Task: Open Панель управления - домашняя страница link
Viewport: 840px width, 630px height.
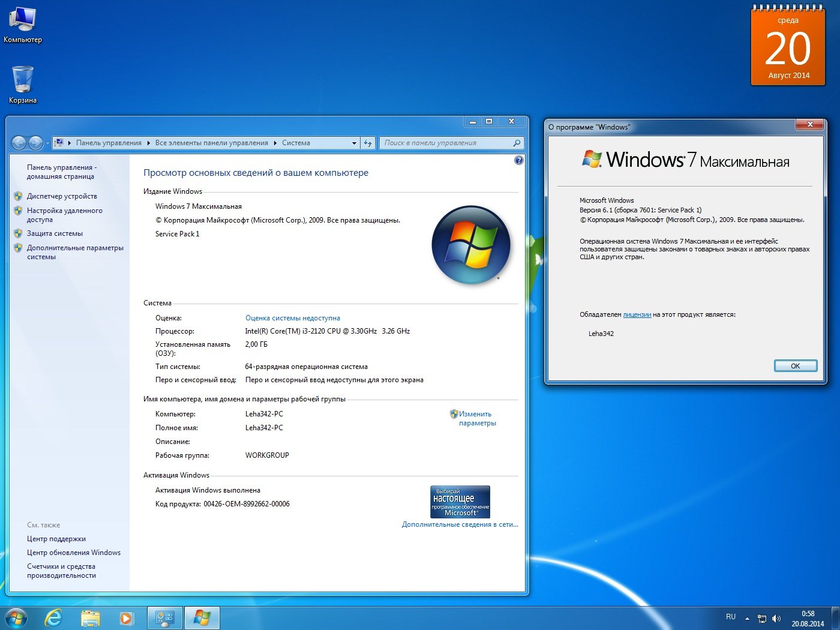Action: (61, 172)
